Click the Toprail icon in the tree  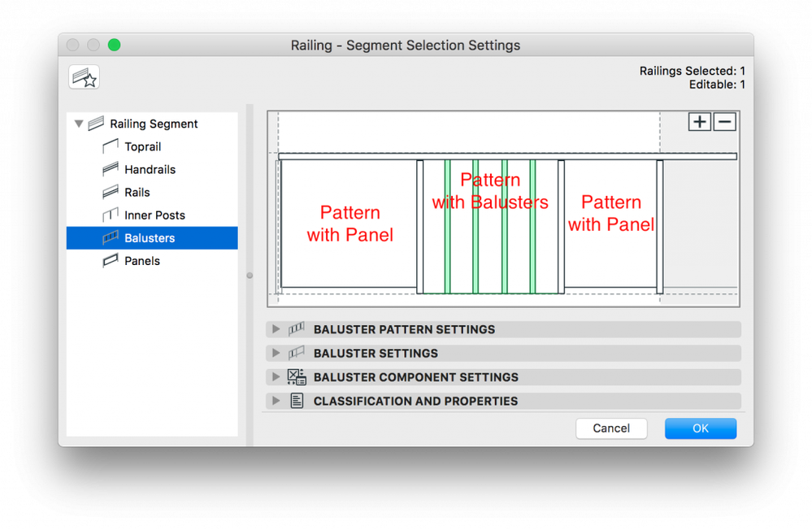tap(111, 147)
